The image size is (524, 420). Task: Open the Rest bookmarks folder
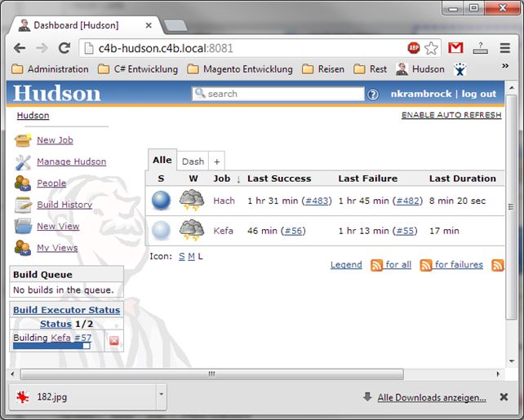370,69
